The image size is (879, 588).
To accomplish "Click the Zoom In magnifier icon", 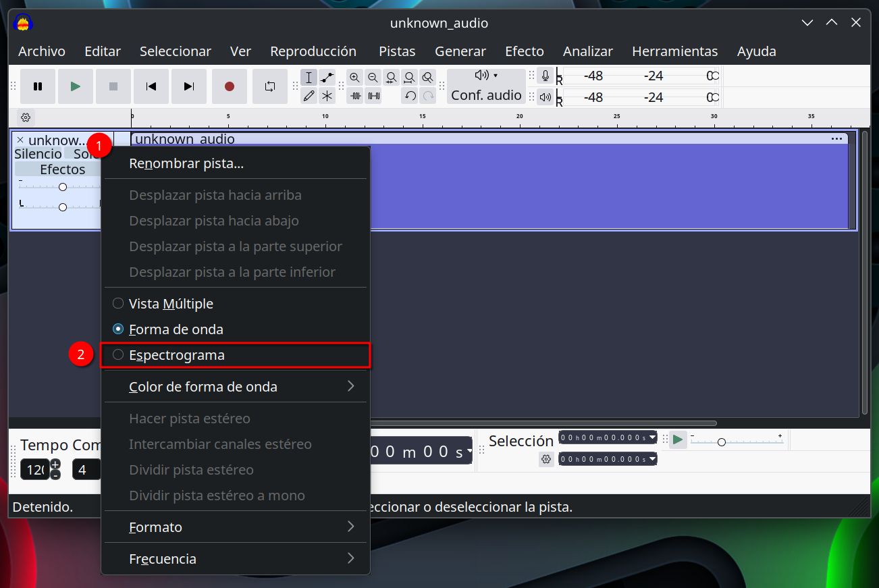I will click(355, 78).
